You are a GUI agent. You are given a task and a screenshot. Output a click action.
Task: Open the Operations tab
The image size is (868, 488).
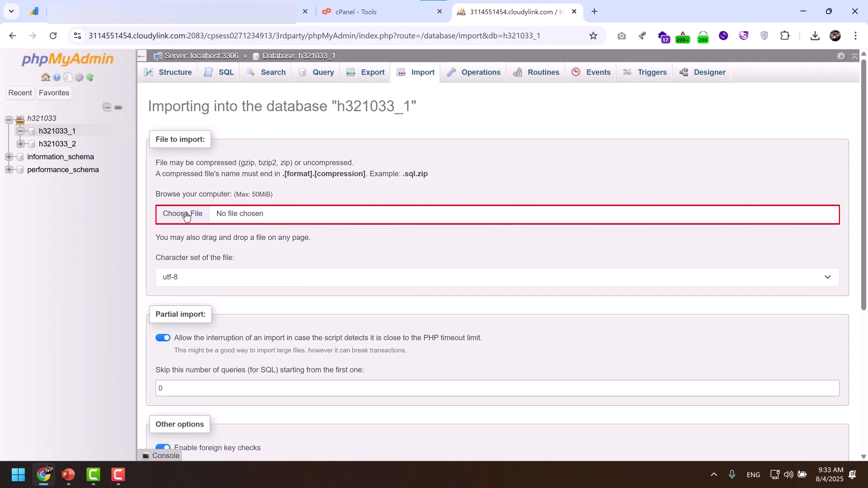(474, 73)
